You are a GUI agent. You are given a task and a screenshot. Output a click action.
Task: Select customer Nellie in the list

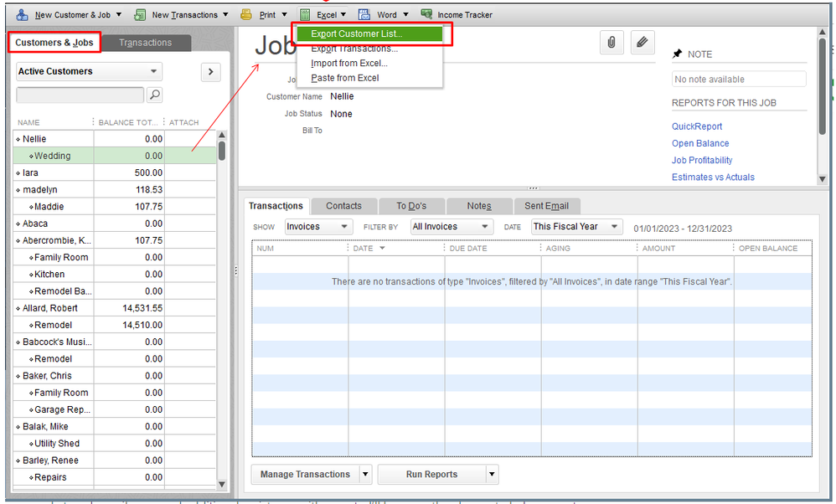pos(115,139)
